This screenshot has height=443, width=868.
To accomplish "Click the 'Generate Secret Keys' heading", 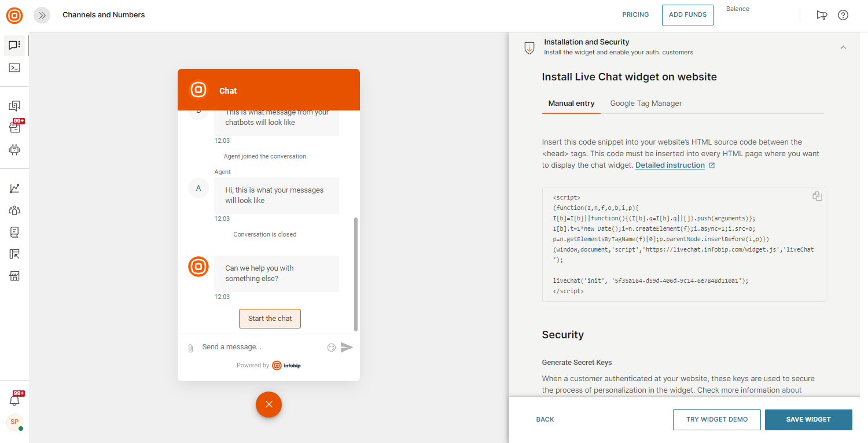I will [577, 363].
